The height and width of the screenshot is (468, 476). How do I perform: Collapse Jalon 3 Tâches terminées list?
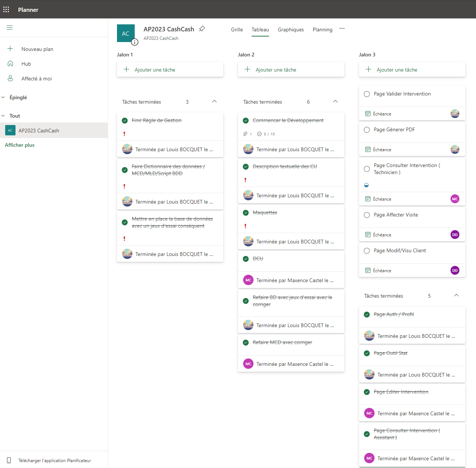coord(456,295)
